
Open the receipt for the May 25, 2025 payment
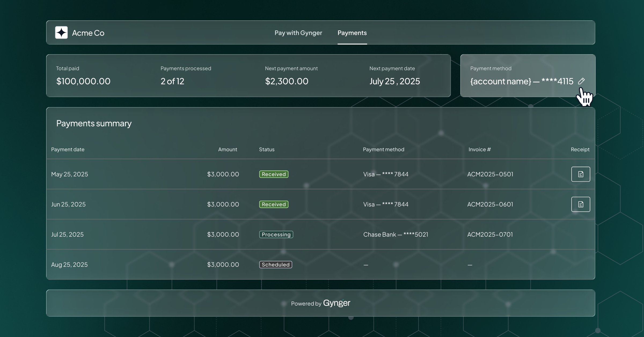coord(580,174)
